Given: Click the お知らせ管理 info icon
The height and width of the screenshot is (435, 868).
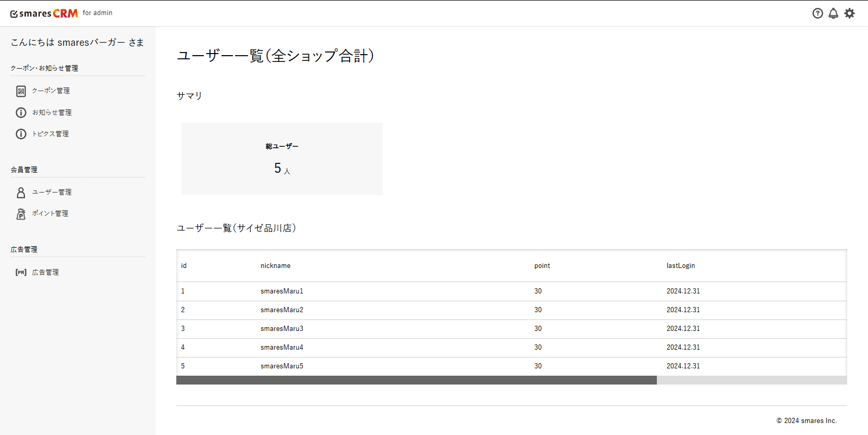Looking at the screenshot, I should 21,112.
